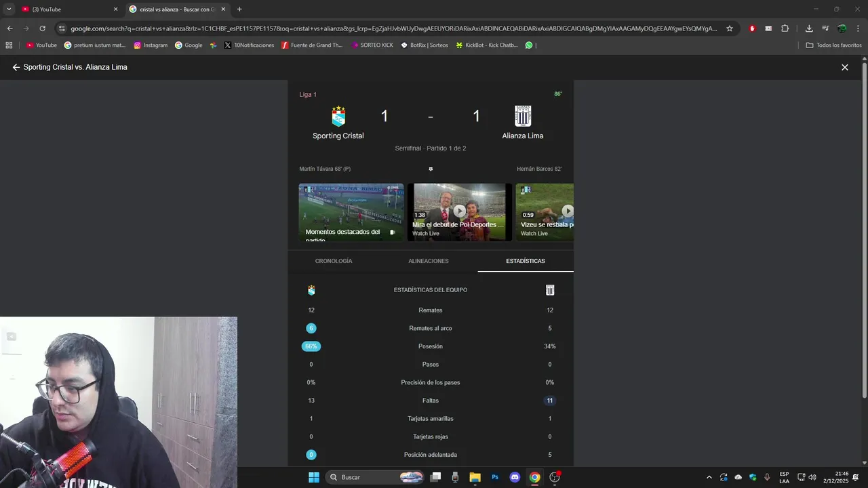Open 10Notificaciones bookmark
Image resolution: width=868 pixels, height=488 pixels.
(249, 45)
